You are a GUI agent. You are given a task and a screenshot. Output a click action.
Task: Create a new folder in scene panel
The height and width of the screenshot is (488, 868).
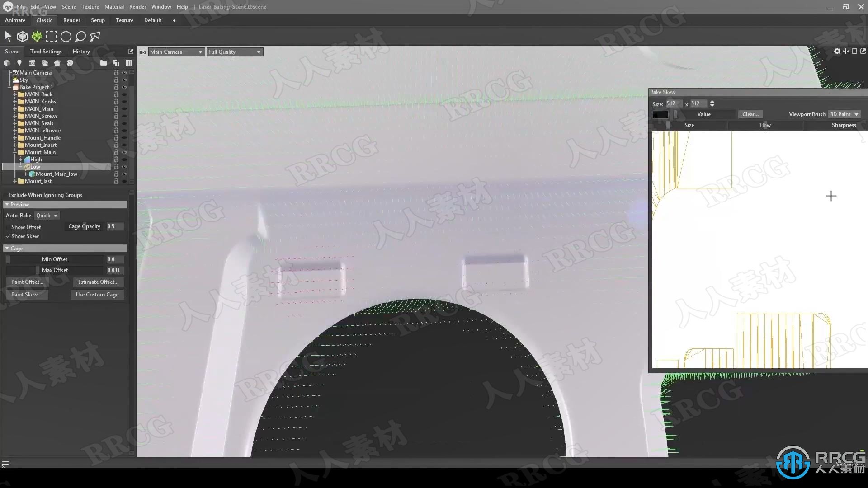pos(104,63)
